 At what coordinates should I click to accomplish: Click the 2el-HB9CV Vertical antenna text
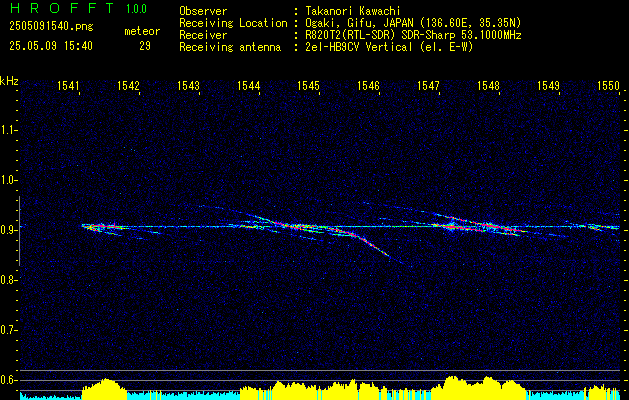pos(389,47)
